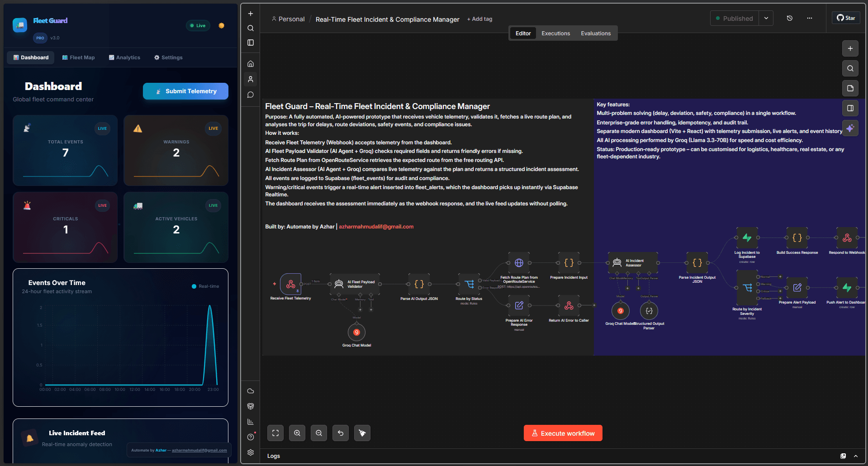
Task: Open canvas node search magnifier button
Action: [850, 68]
